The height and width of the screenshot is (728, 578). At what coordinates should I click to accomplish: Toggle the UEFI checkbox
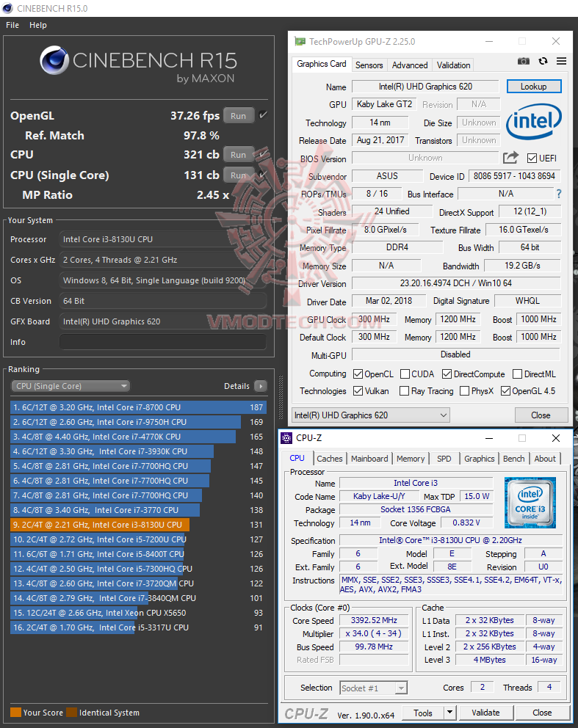pos(532,159)
